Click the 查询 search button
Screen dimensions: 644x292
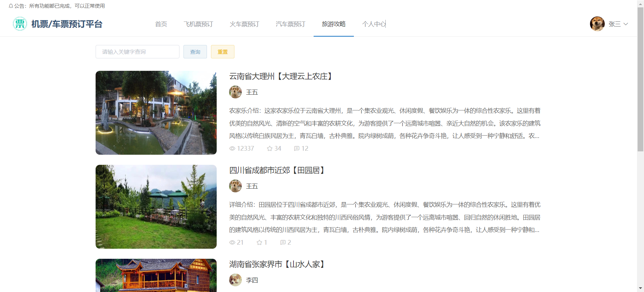[195, 52]
